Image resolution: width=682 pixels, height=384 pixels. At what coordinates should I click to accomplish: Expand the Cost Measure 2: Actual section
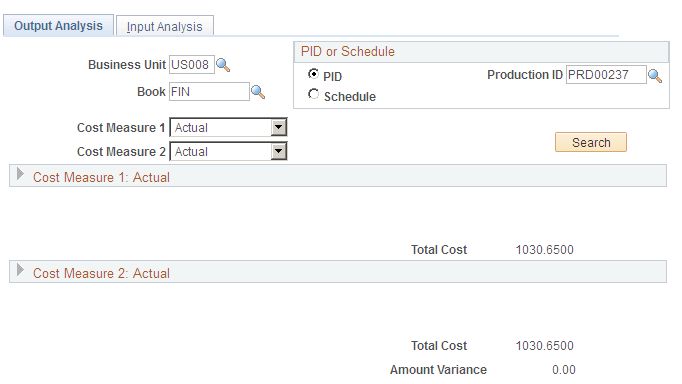(x=20, y=270)
